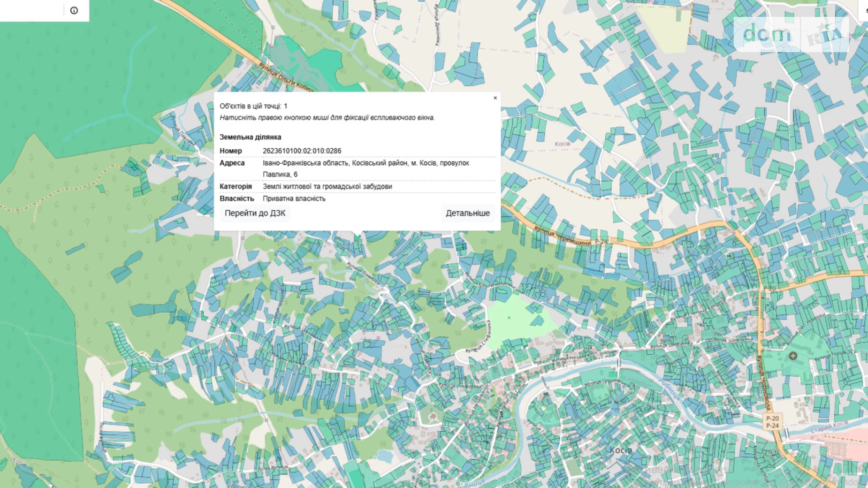Image resolution: width=868 pixels, height=488 pixels.
Task: Click the info circle icon
Action: [74, 10]
